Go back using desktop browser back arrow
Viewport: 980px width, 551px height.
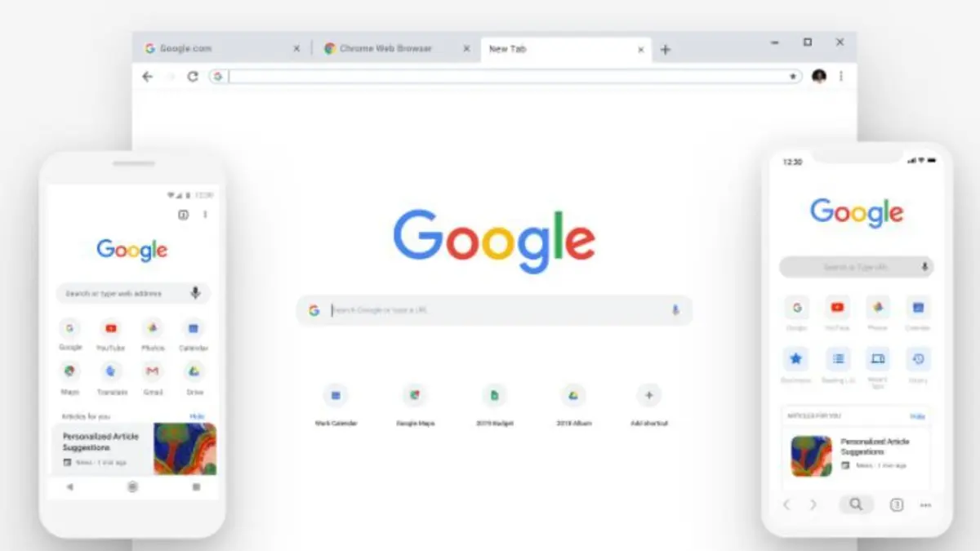(147, 77)
